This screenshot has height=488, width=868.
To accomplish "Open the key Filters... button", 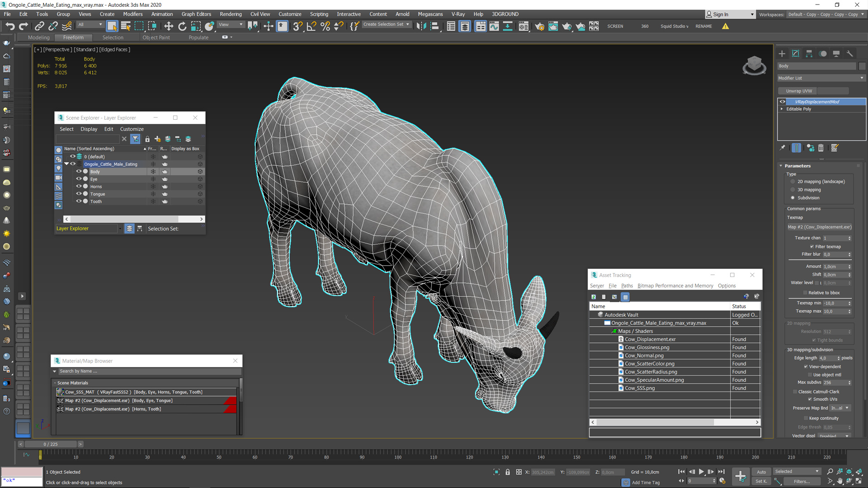I will click(x=802, y=482).
